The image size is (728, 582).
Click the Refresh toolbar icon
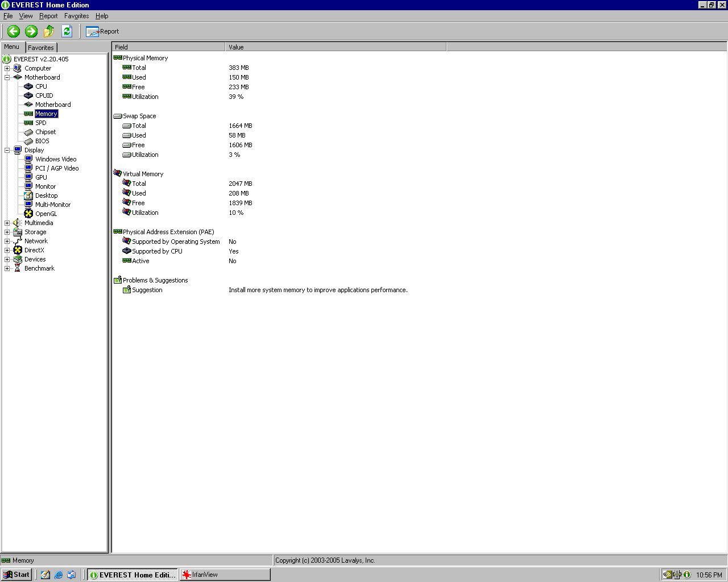tap(67, 31)
